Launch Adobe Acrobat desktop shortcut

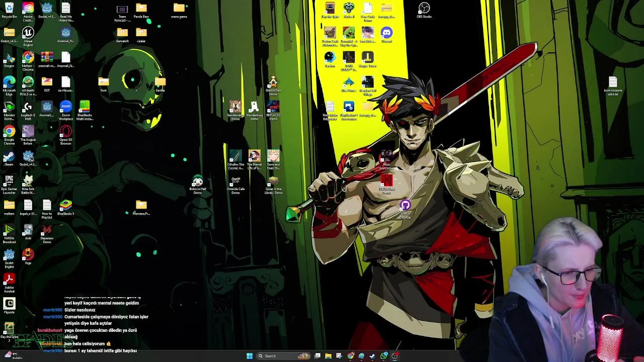coord(9,283)
